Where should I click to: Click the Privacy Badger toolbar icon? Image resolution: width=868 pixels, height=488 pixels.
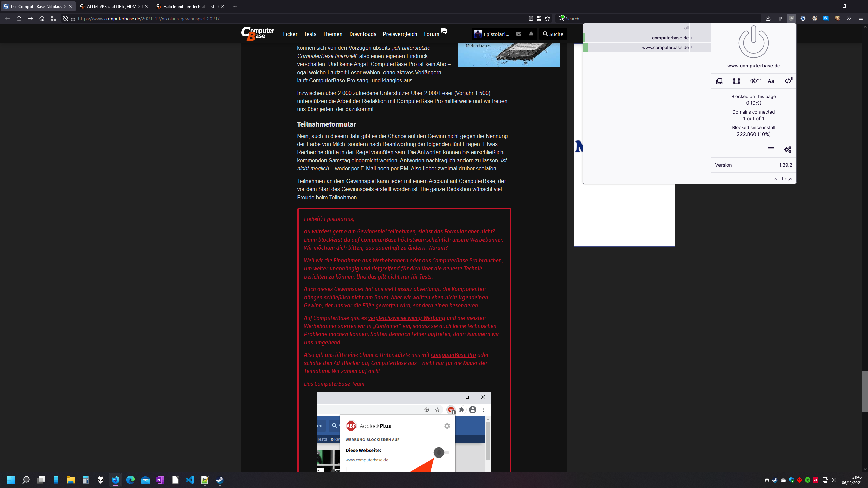point(814,18)
